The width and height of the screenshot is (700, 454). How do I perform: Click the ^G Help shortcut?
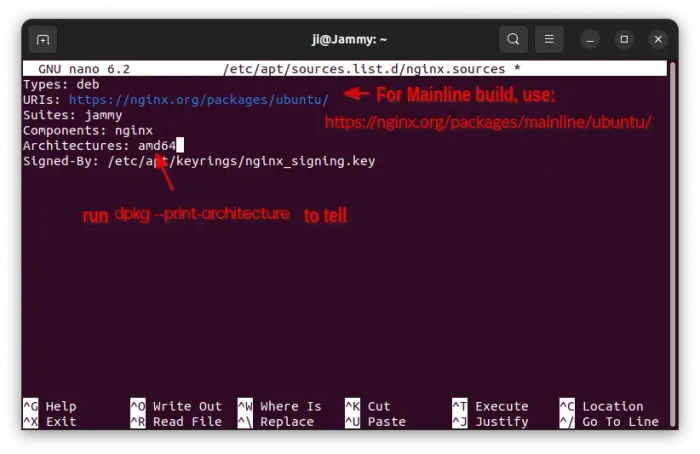pos(50,406)
